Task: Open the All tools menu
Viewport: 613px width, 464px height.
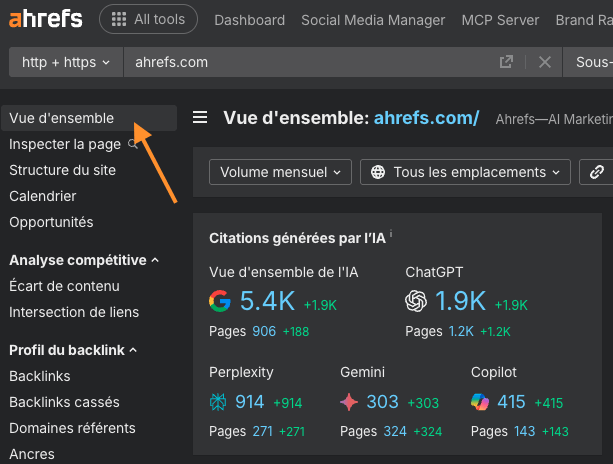Action: pos(148,19)
